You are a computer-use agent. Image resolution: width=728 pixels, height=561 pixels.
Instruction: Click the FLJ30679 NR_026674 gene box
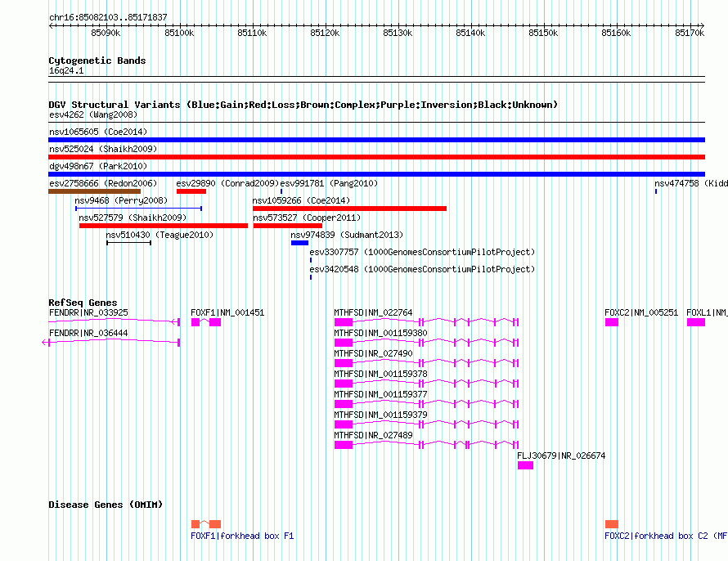click(x=526, y=465)
